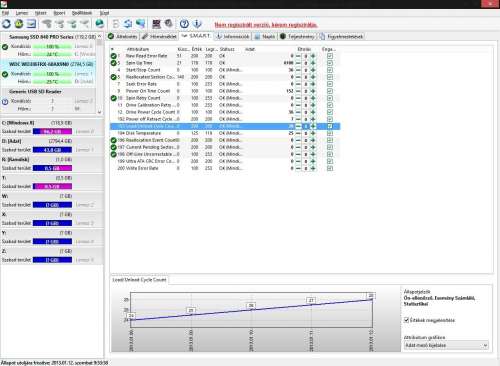This screenshot has width=500, height=366.
Task: Toggle the checkbox in Start/Stop Count row
Action: [330, 70]
